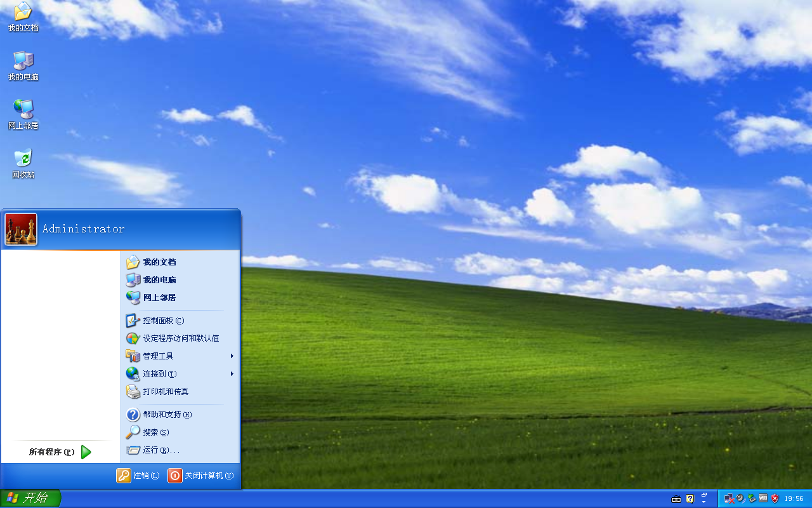Select 回收站 recycle bin on desktop

(23, 164)
